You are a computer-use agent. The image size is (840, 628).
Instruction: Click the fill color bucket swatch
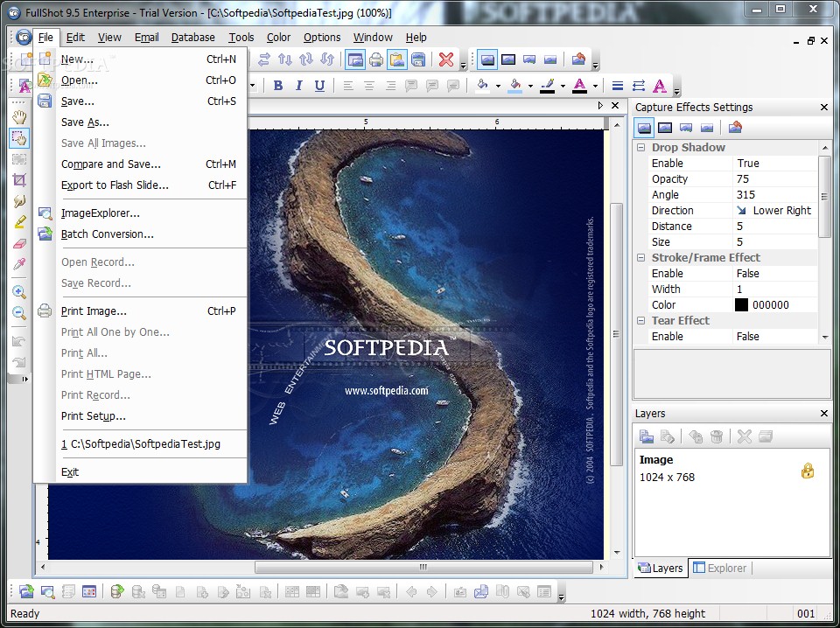[483, 86]
